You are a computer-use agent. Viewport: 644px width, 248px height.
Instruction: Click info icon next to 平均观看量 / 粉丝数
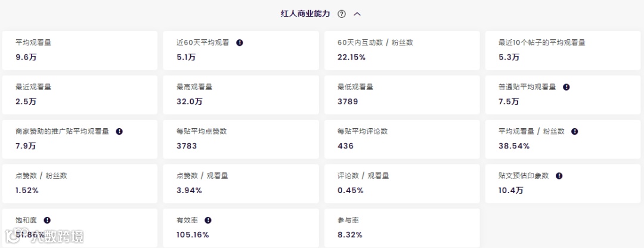[x=575, y=131]
